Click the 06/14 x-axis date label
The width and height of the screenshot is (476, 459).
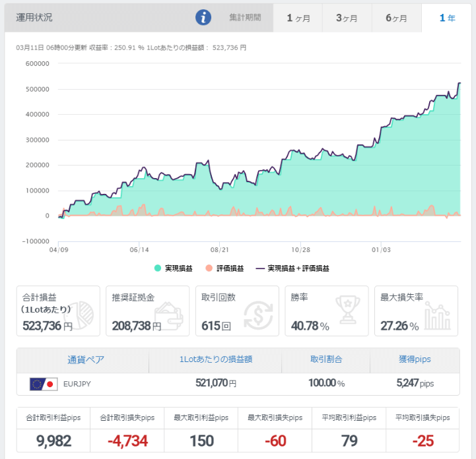pos(139,250)
